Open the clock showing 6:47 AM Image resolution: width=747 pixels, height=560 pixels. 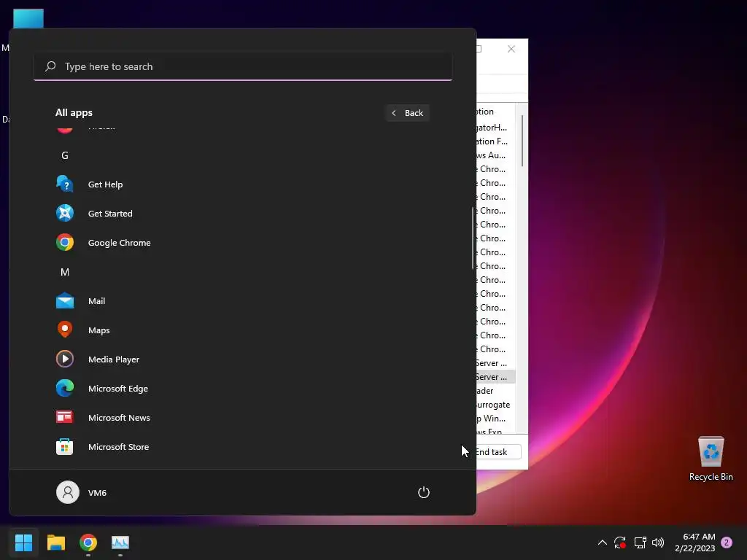695,542
